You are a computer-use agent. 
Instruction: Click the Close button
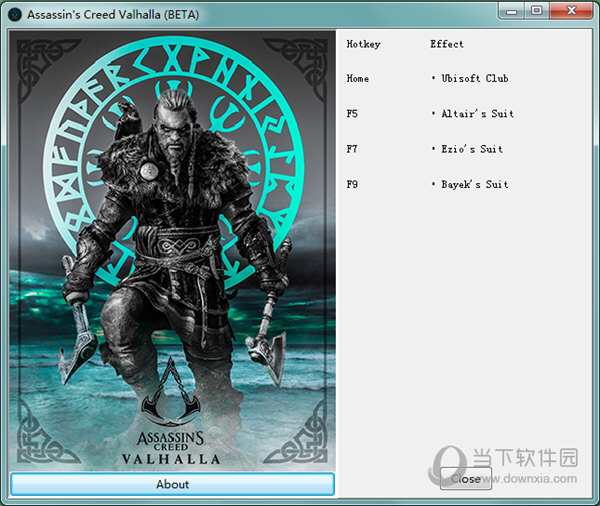[x=466, y=478]
